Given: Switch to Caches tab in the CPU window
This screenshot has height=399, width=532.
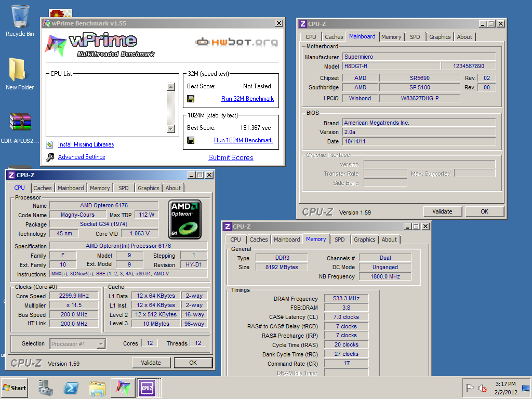Looking at the screenshot, I should 43,188.
